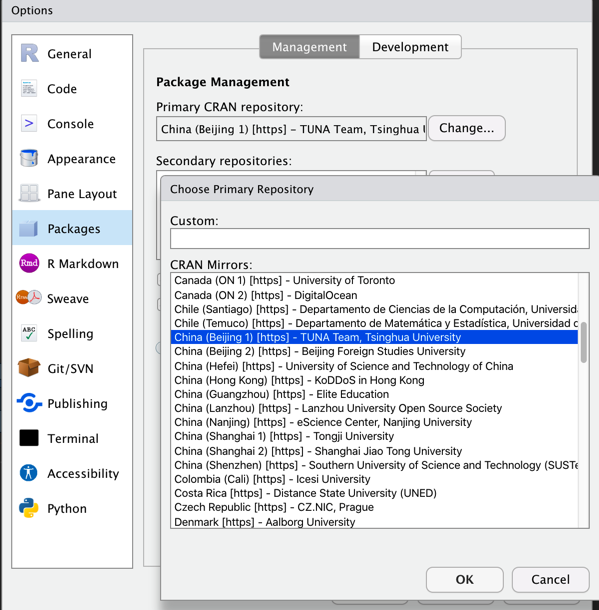Click the Sweave PDF icon
The image size is (599, 610).
pos(29,298)
